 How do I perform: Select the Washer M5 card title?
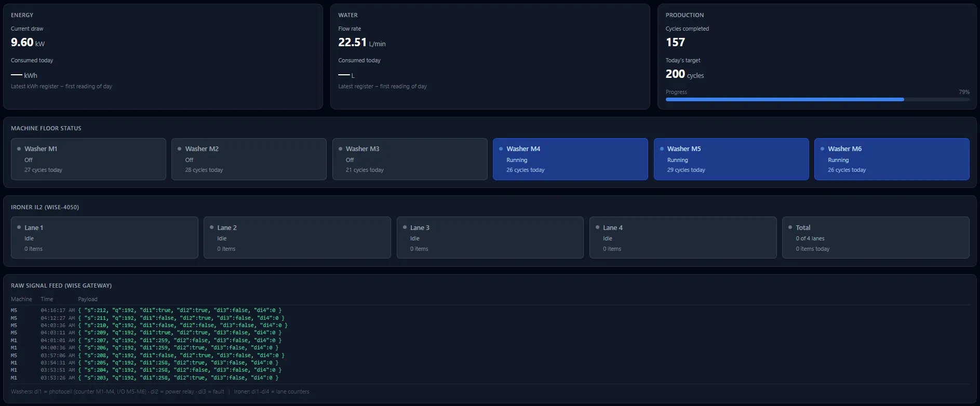pos(684,149)
